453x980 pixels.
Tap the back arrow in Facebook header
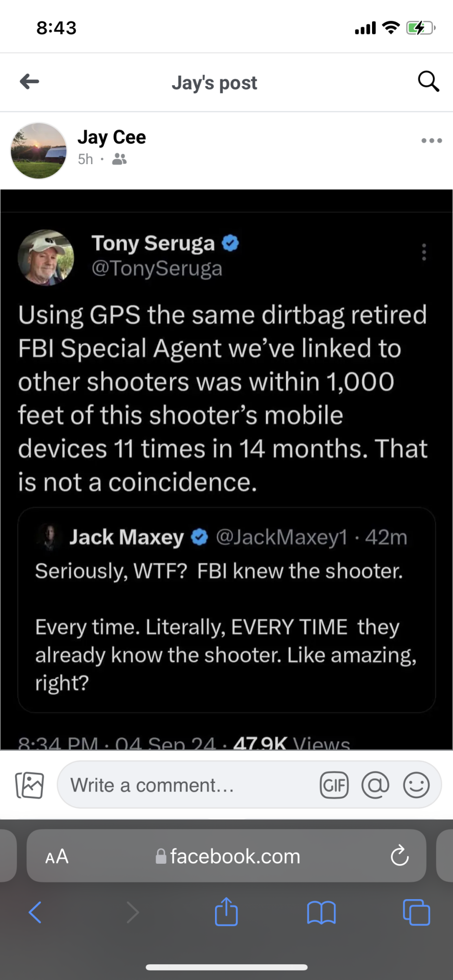coord(30,82)
